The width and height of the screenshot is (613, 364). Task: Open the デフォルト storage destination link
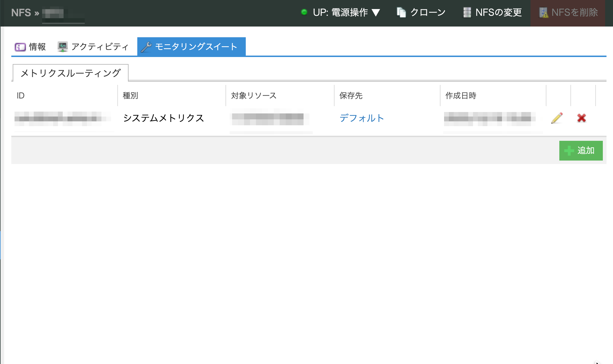click(361, 118)
